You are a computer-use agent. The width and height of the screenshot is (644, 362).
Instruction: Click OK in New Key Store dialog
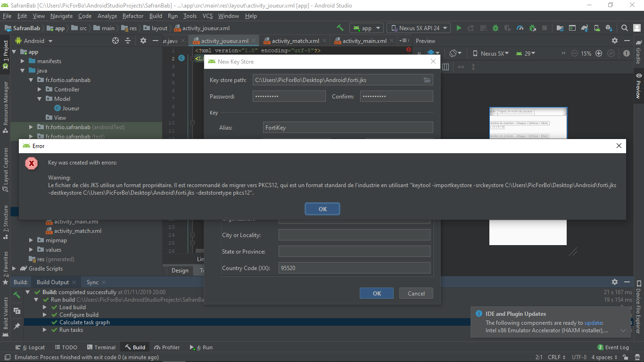pyautogui.click(x=377, y=293)
